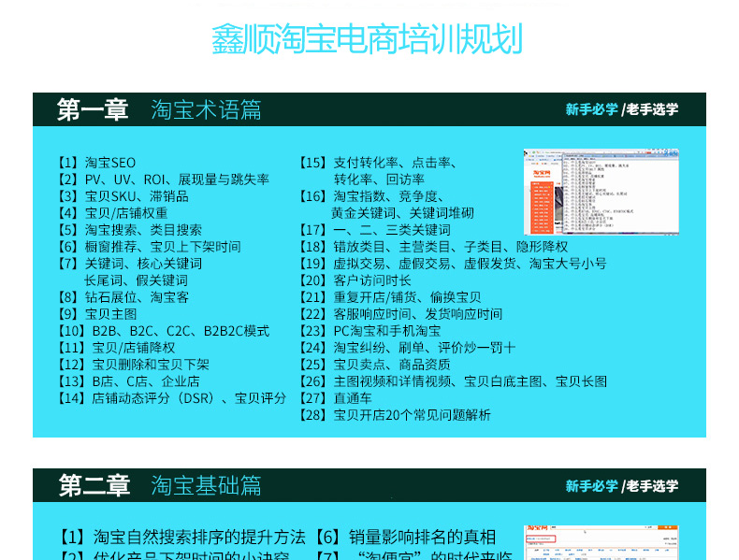Image resolution: width=739 pixels, height=560 pixels.
Task: Select chapter two item 【1】淘宝自然搜索排序的提升方法
Action: (181, 537)
